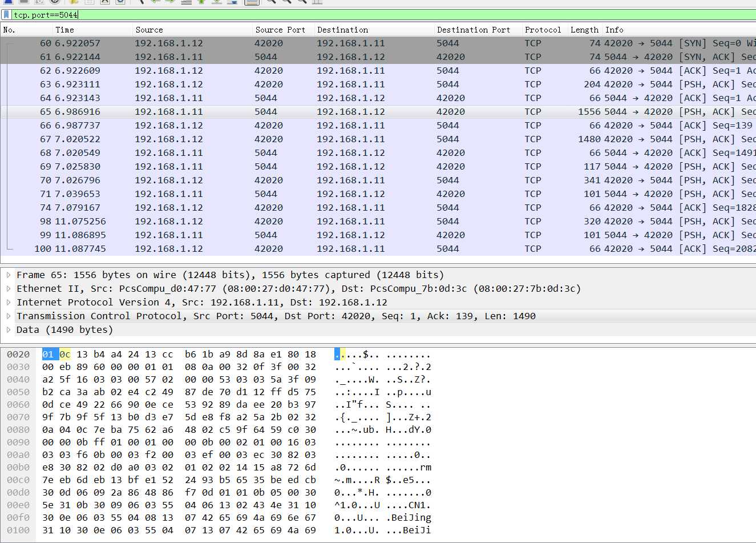Viewport: 756px width, 543px height.
Task: Sort by the No. column header
Action: (x=26, y=30)
